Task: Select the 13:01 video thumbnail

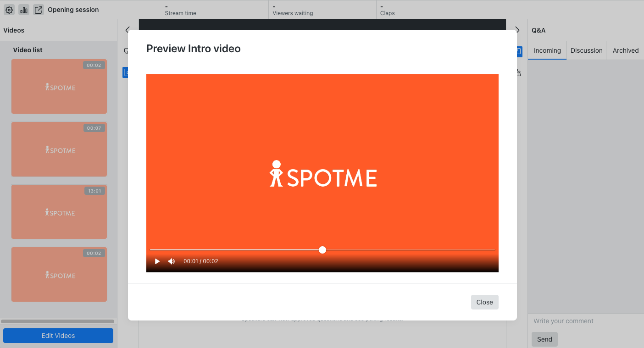Action: point(59,212)
